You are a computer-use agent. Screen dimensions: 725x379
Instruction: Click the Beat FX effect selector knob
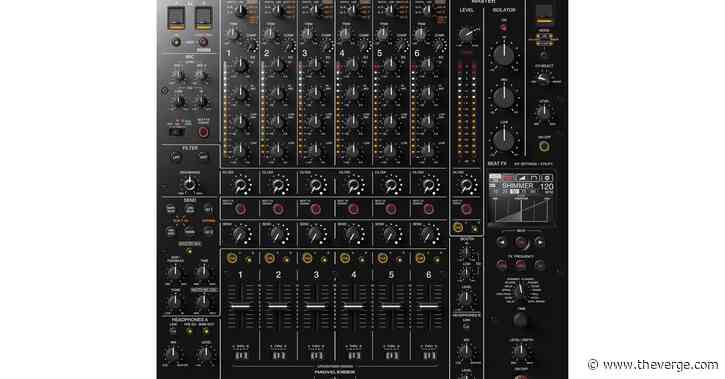[521, 291]
